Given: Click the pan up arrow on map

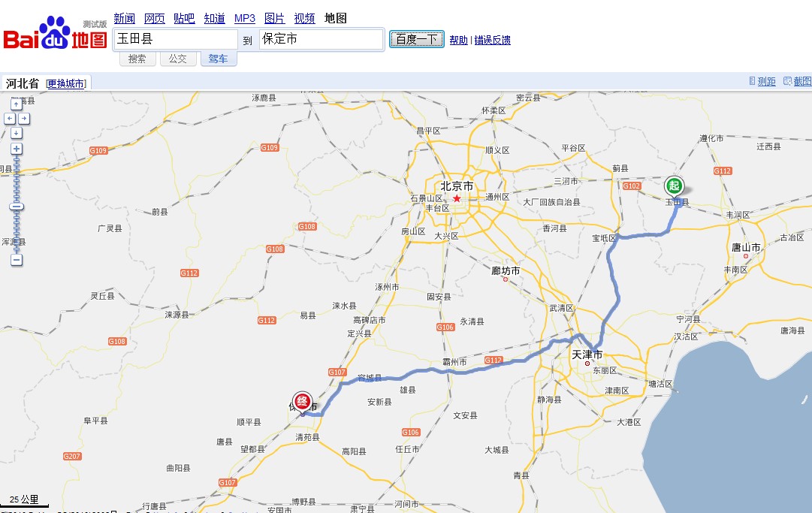Looking at the screenshot, I should (x=17, y=104).
